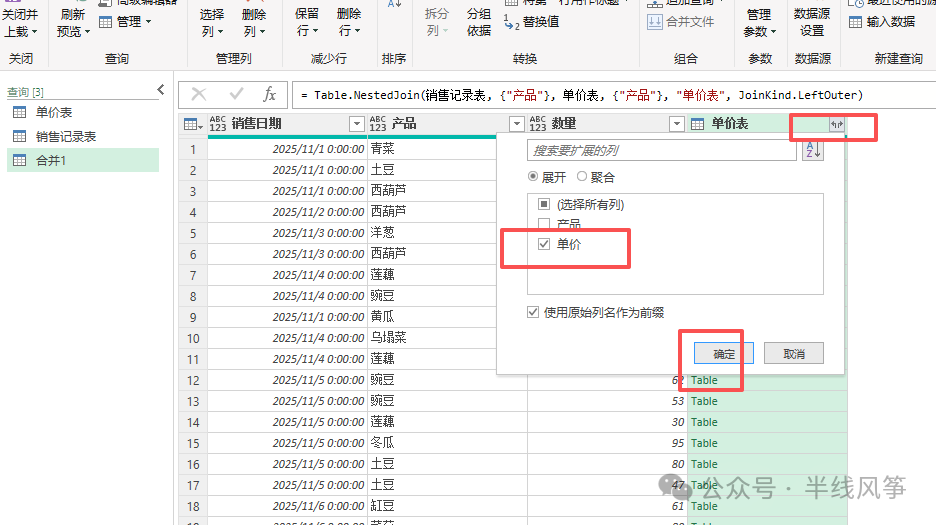Click the 乌塌菜 product cell
This screenshot has width=936, height=525.
(432, 337)
